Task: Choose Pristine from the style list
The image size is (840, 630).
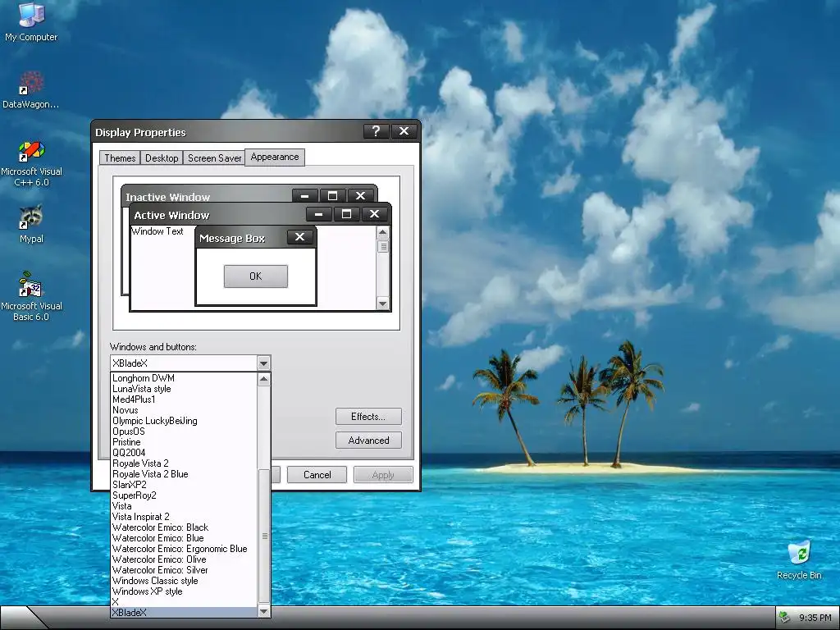Action: [x=184, y=442]
